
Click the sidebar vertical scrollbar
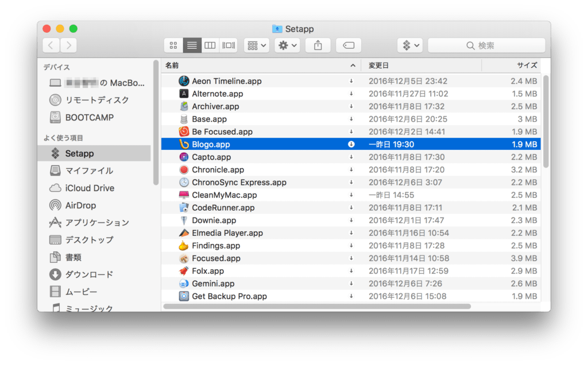156,123
